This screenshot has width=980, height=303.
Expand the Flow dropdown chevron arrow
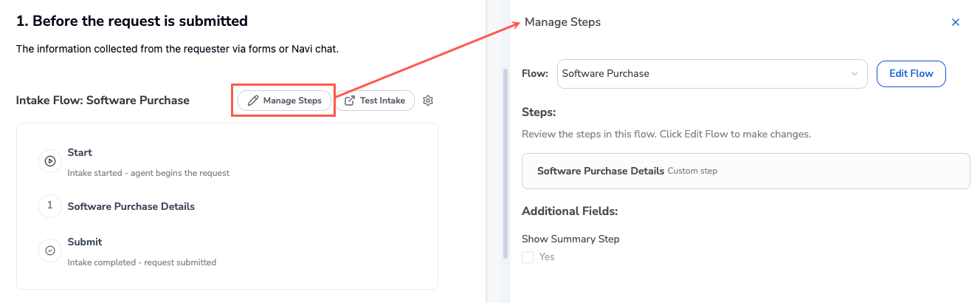(855, 74)
